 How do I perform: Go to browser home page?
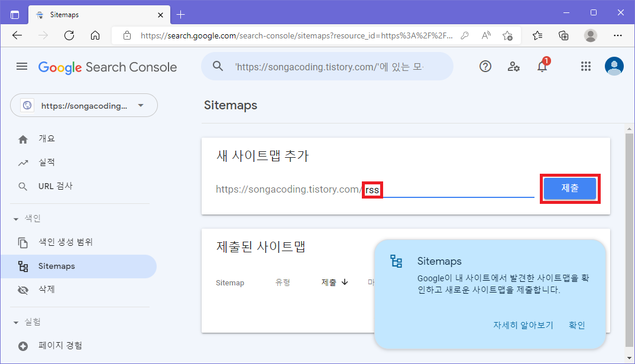pyautogui.click(x=95, y=35)
